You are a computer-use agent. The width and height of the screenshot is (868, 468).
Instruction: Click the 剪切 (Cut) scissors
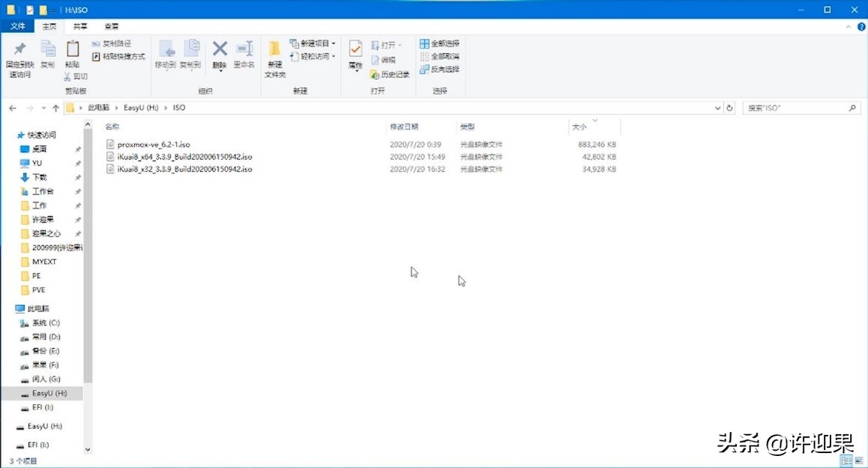point(76,76)
